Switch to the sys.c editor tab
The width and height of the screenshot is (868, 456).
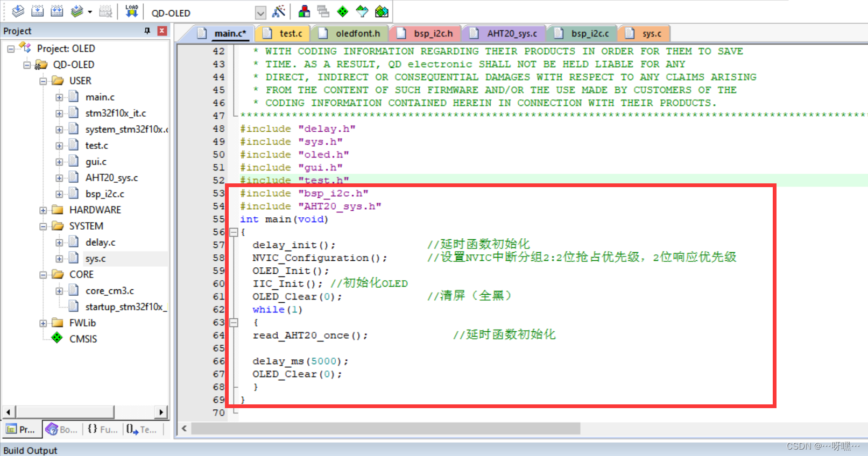[644, 33]
